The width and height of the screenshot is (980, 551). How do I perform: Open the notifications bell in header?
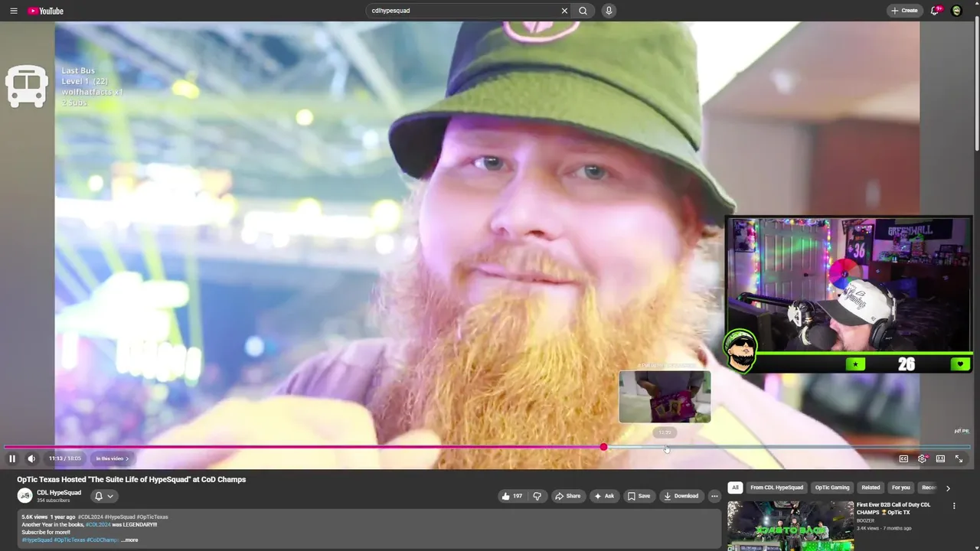pyautogui.click(x=935, y=11)
